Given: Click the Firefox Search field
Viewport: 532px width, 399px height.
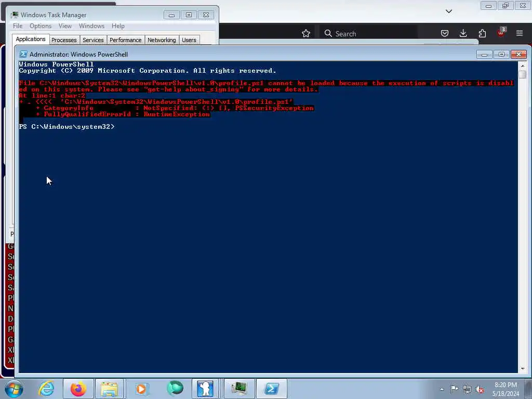Looking at the screenshot, I should tap(368, 33).
